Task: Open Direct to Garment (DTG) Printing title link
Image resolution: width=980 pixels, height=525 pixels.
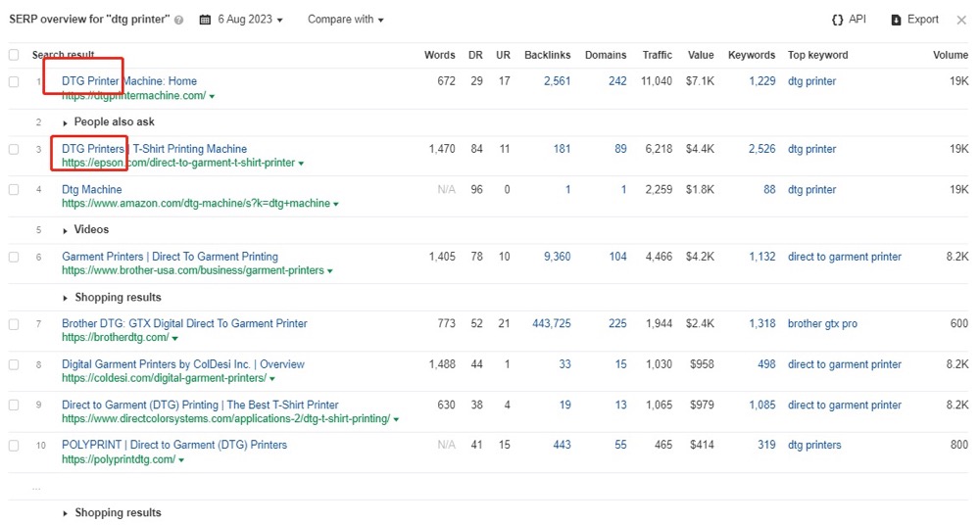Action: pyautogui.click(x=200, y=405)
